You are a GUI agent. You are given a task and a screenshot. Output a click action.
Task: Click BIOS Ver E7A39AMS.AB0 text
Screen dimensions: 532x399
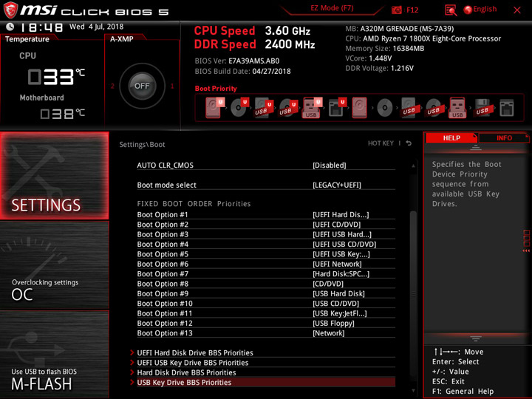coord(237,61)
